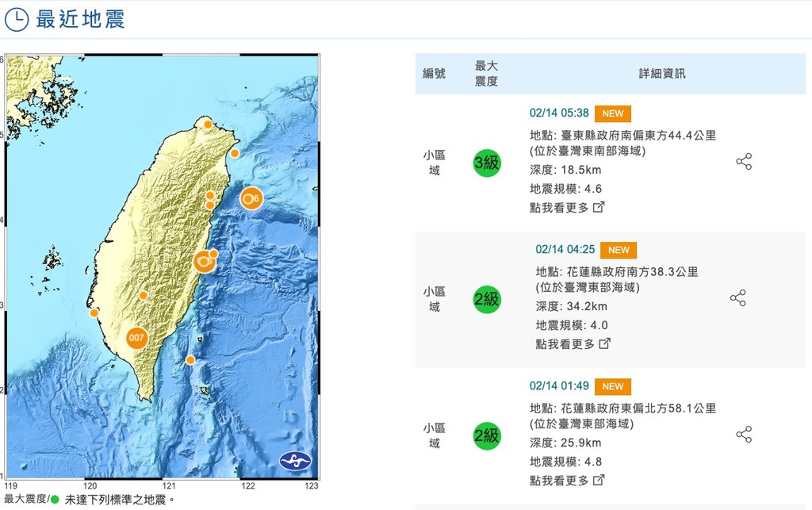This screenshot has width=812, height=510.
Task: Share the 02/14 05:38 earthquake report
Action: [743, 162]
